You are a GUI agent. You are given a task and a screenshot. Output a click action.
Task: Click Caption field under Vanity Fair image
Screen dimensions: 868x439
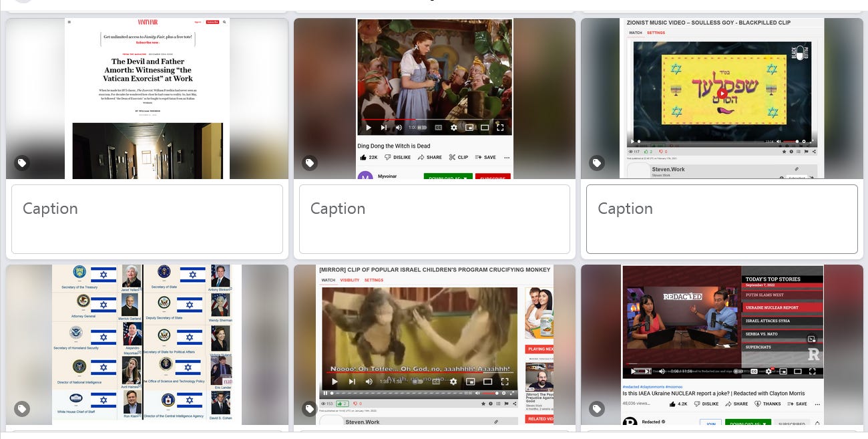147,219
